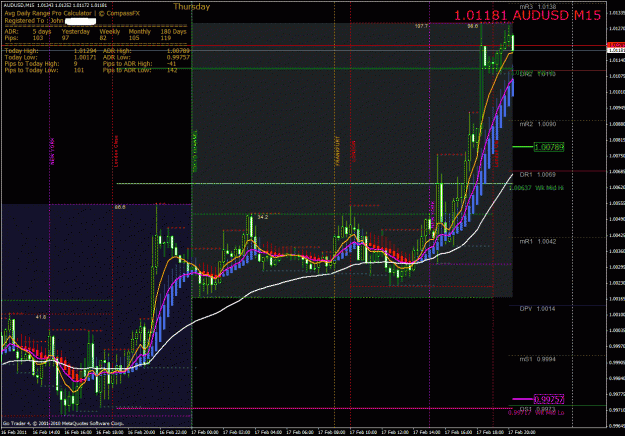Screen dimensions: 625x436
Task: Click the '17 Feb 00:00' time axis label
Action: pos(204,432)
